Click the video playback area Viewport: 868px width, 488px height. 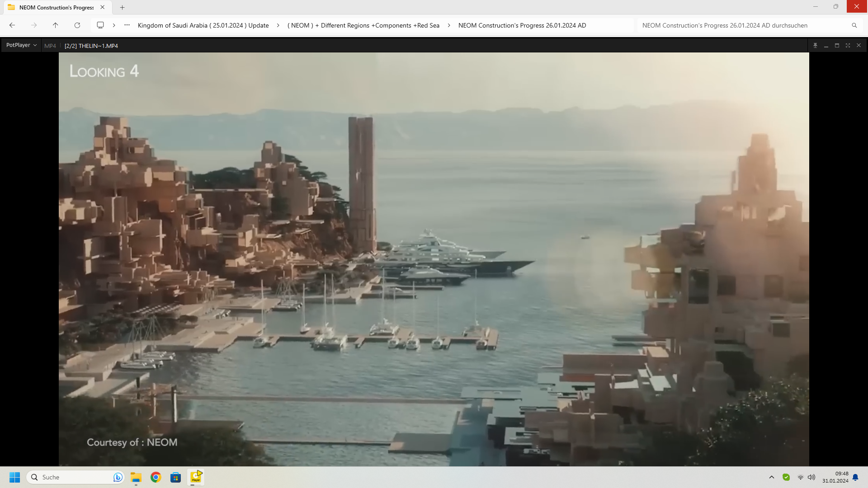click(434, 259)
